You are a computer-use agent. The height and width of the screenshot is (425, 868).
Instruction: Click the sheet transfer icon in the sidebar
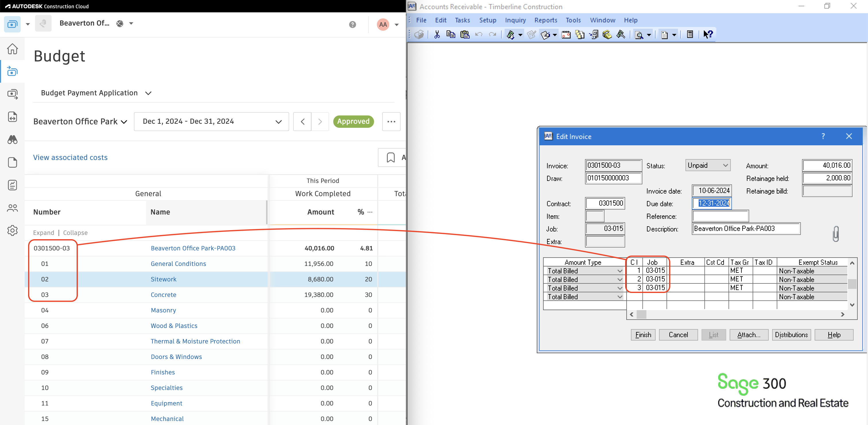point(12,117)
